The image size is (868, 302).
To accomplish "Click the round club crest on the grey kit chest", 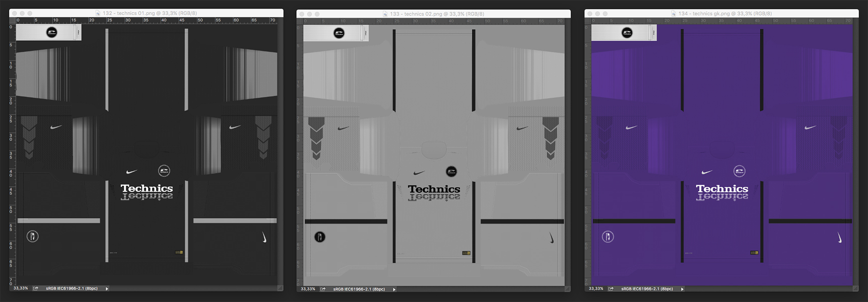I will (x=451, y=172).
